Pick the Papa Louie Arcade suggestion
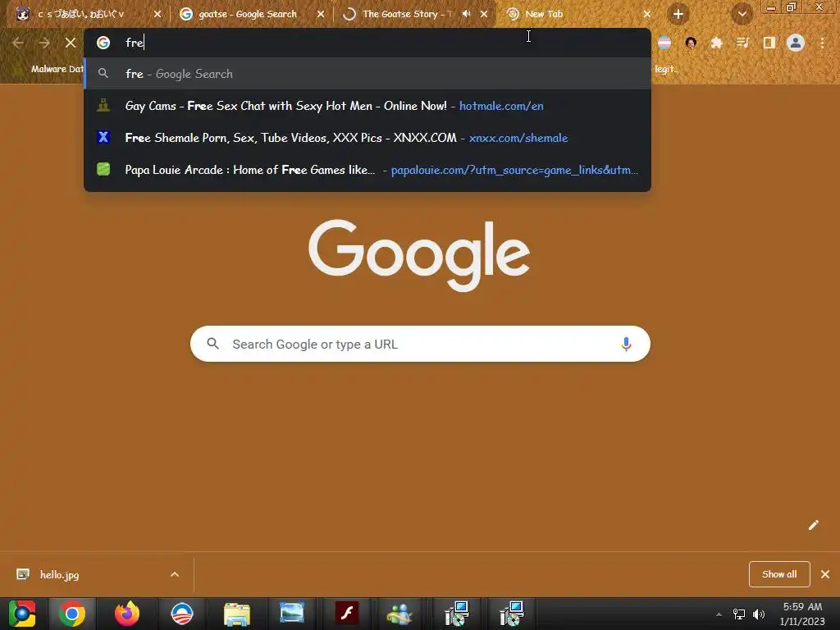The image size is (840, 630). click(367, 170)
